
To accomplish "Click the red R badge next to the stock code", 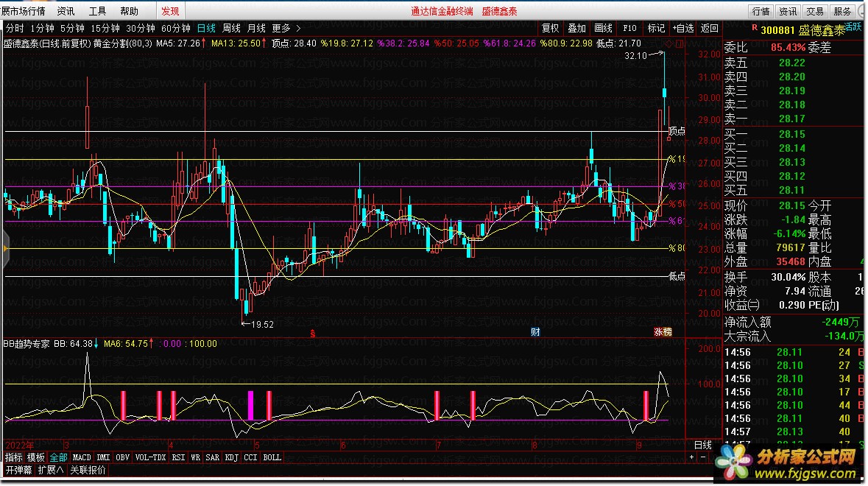I will coord(754,27).
